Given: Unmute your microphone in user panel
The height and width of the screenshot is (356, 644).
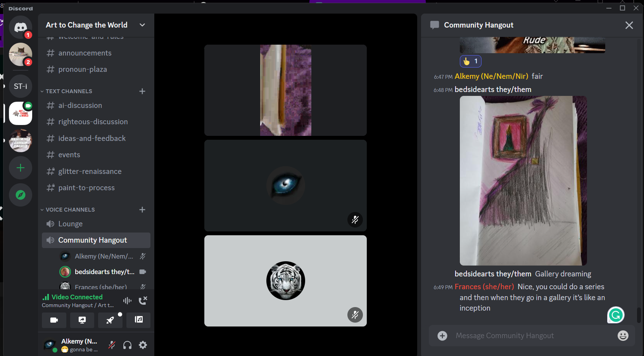Looking at the screenshot, I should tap(112, 345).
